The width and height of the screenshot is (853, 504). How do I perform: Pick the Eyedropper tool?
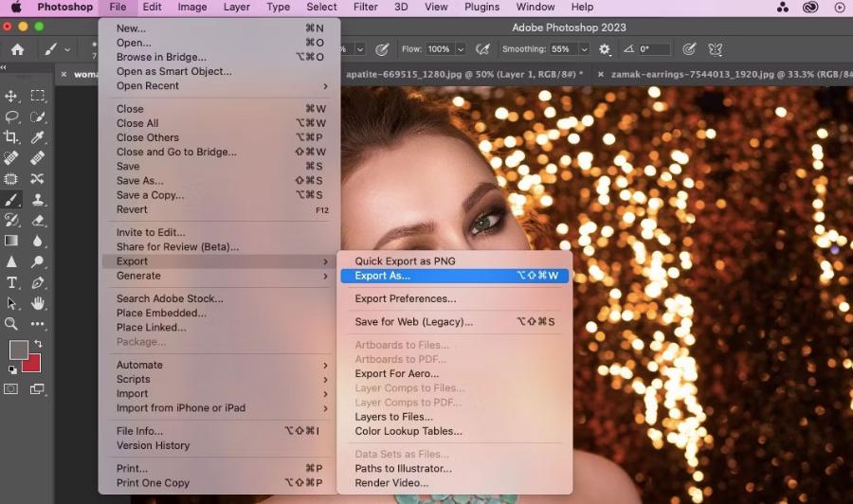tap(38, 137)
